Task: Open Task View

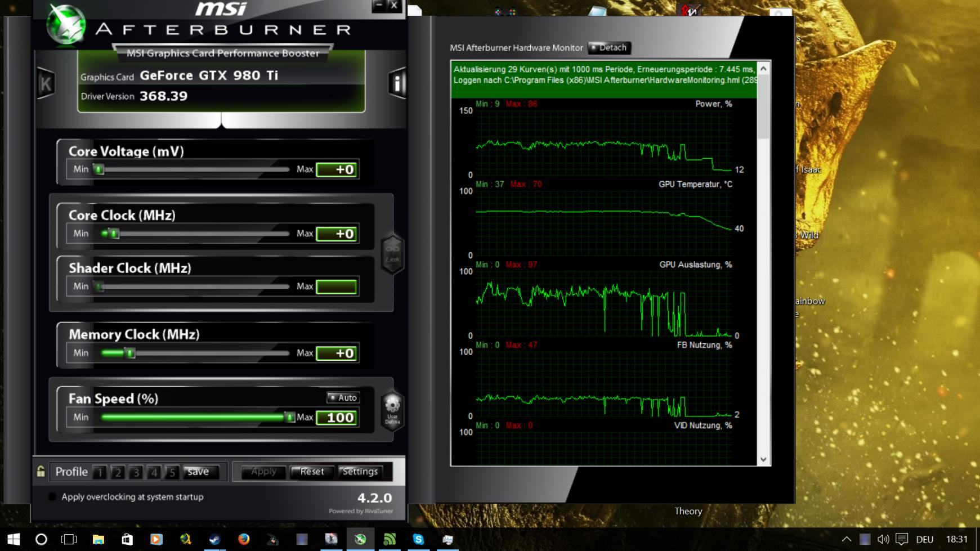Action: [x=69, y=539]
